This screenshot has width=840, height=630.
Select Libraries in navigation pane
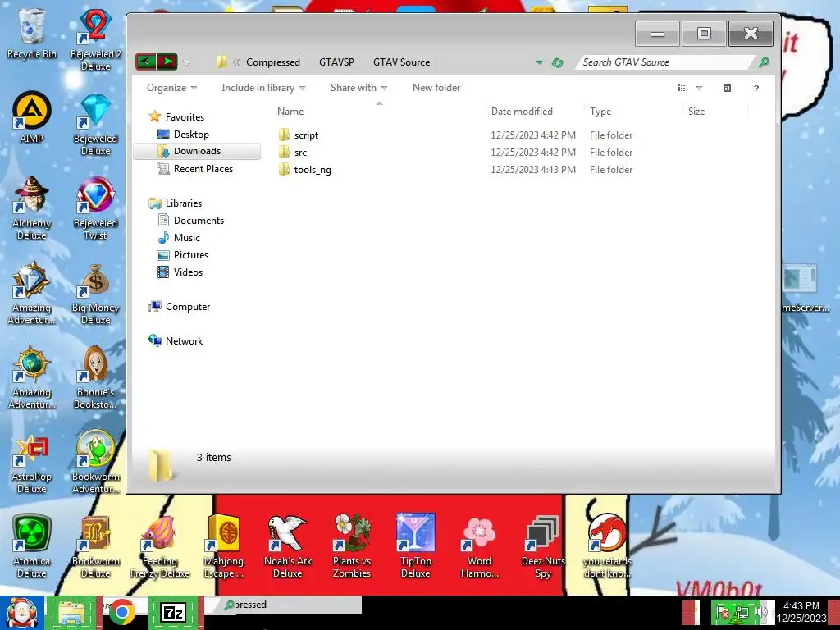183,203
